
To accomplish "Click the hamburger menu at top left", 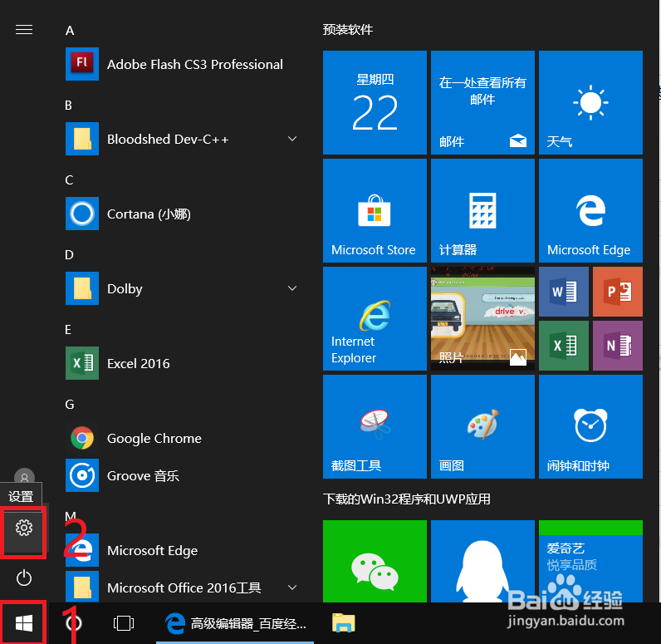I will click(x=24, y=30).
